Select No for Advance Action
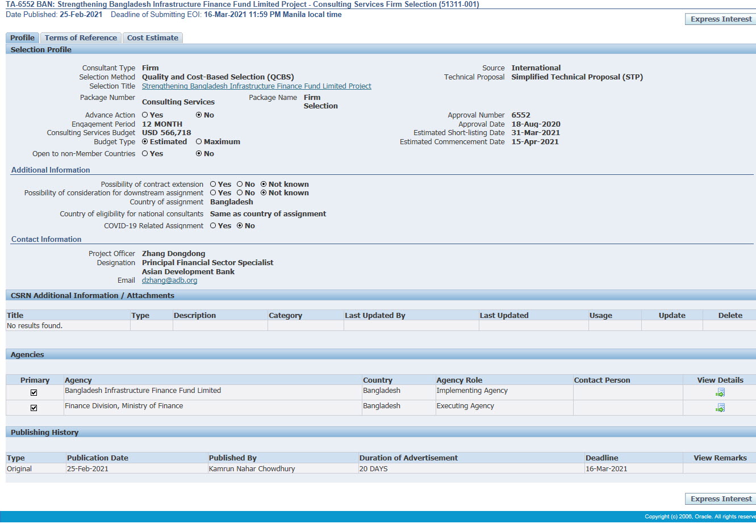The width and height of the screenshot is (756, 532). tap(199, 115)
